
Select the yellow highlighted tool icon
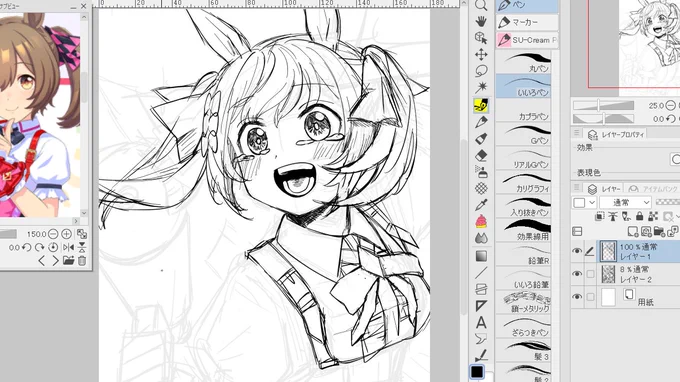coord(481,105)
